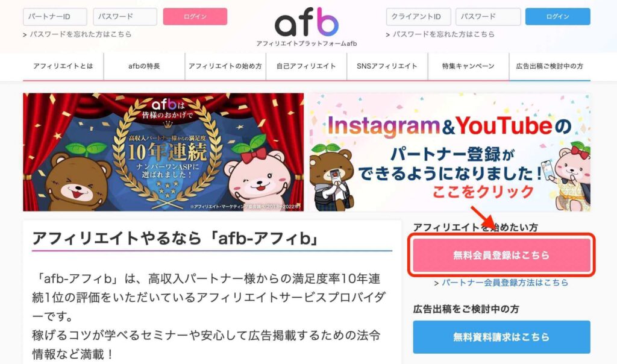The width and height of the screenshot is (617, 364).
Task: Focus the パートナーID input field
Action: [55, 16]
